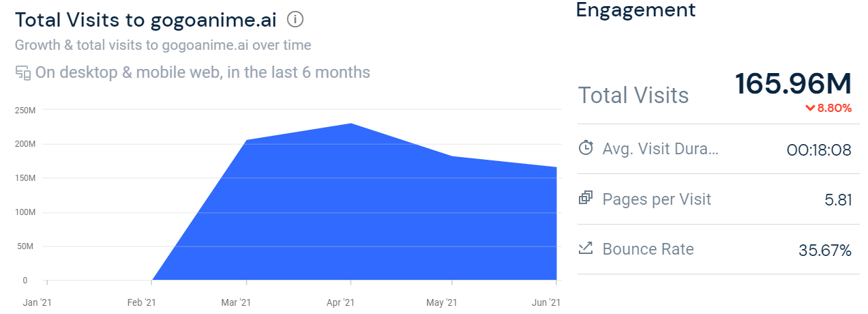The width and height of the screenshot is (868, 314).
Task: Click the 165.96M total visits figure
Action: tap(793, 84)
